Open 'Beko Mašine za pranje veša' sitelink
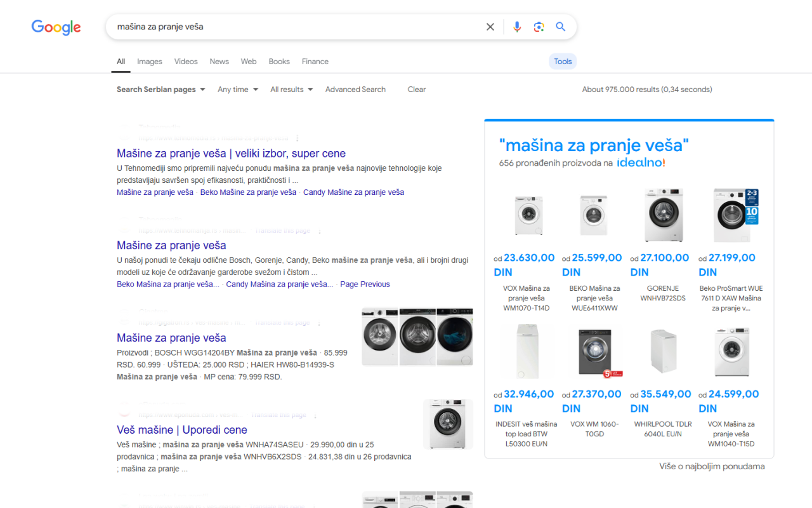 [248, 192]
